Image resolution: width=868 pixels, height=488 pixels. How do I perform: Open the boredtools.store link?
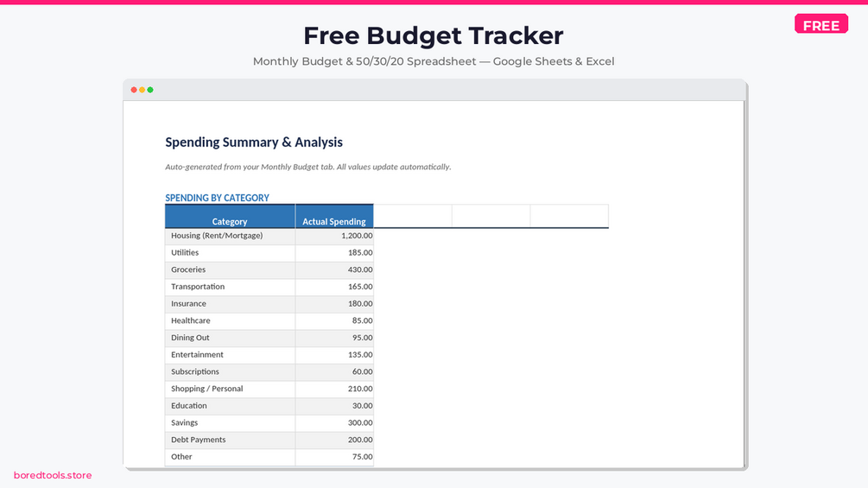tap(53, 475)
